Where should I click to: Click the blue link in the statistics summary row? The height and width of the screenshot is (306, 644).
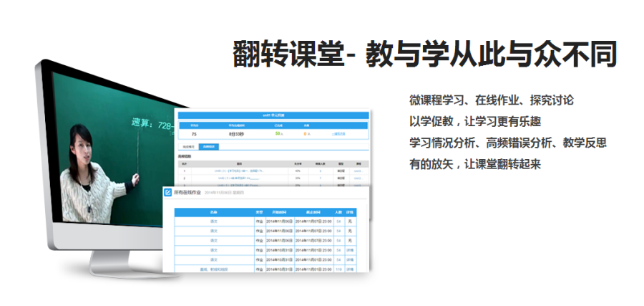pos(338,133)
